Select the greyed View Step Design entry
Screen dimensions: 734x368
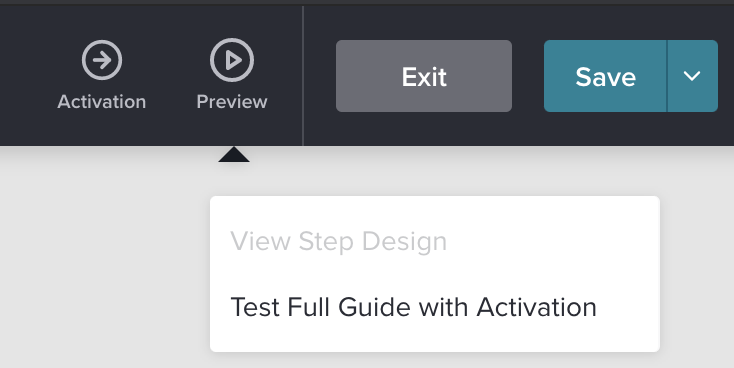pyautogui.click(x=338, y=242)
